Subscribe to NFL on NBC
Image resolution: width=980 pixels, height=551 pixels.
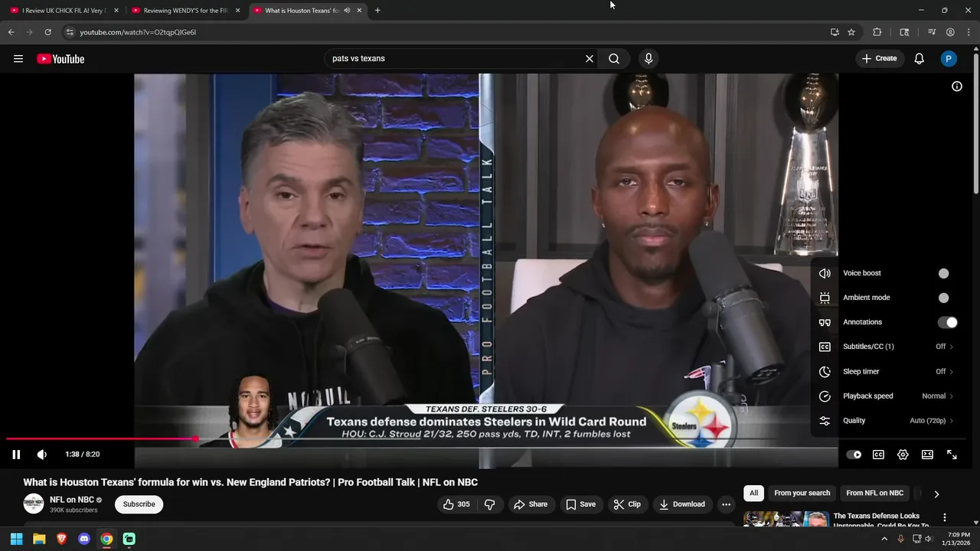[139, 504]
